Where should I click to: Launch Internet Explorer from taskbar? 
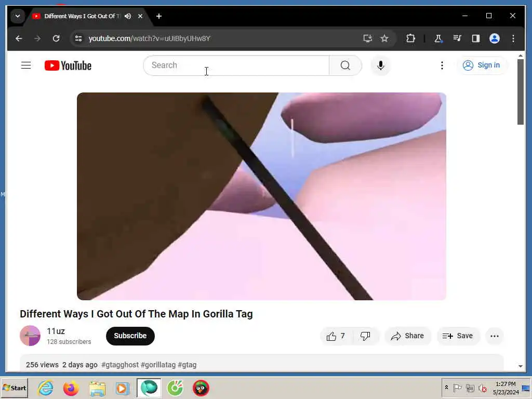tap(46, 388)
